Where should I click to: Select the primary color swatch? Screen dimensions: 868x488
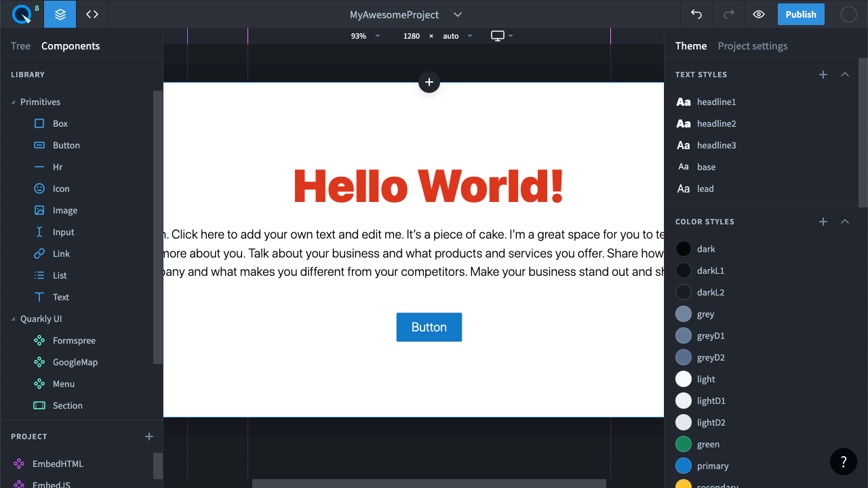coord(684,466)
